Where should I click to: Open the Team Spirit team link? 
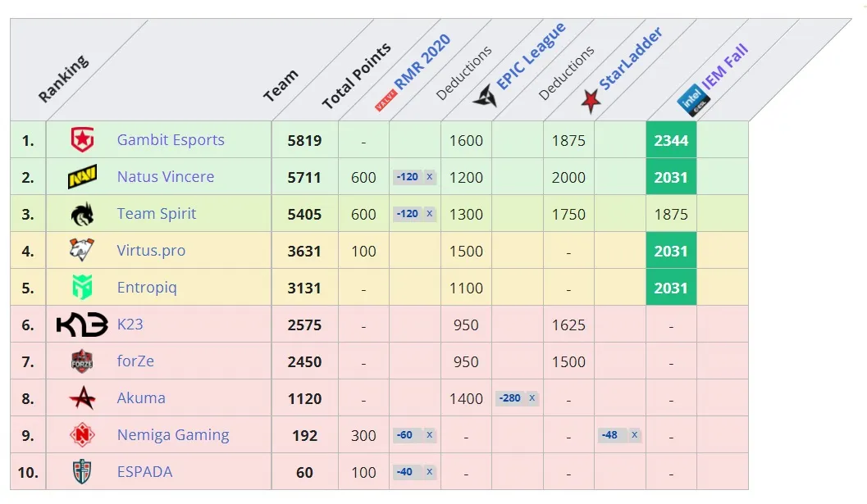[157, 214]
